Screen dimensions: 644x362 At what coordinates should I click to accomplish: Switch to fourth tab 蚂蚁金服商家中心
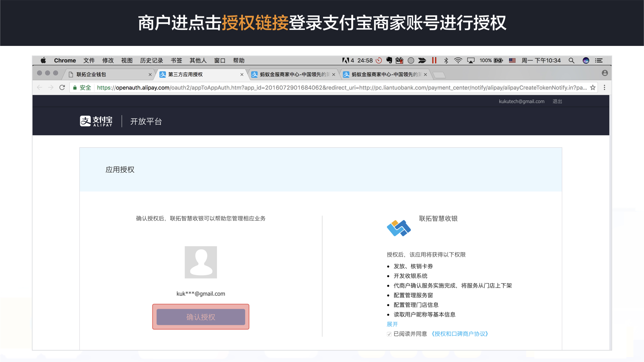[x=385, y=74]
